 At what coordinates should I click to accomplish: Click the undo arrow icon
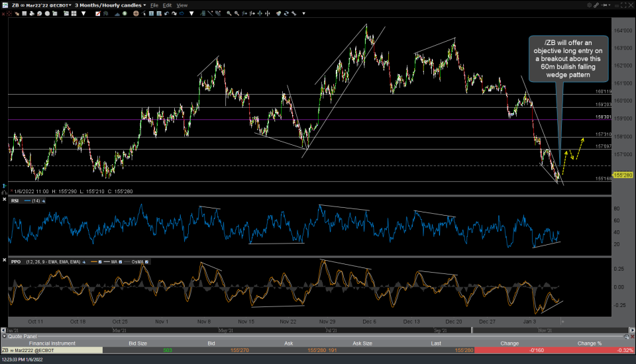pos(167,13)
